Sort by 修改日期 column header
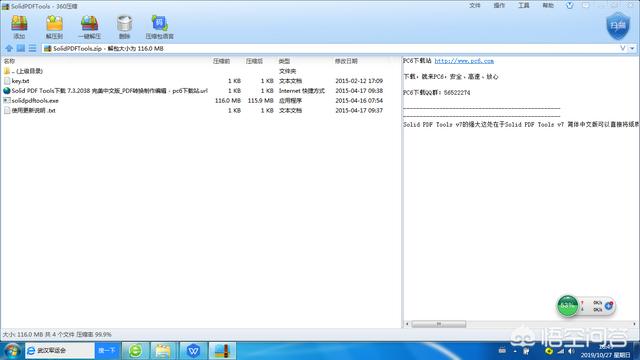Viewport: 640px width, 360px height. pyautogui.click(x=346, y=61)
